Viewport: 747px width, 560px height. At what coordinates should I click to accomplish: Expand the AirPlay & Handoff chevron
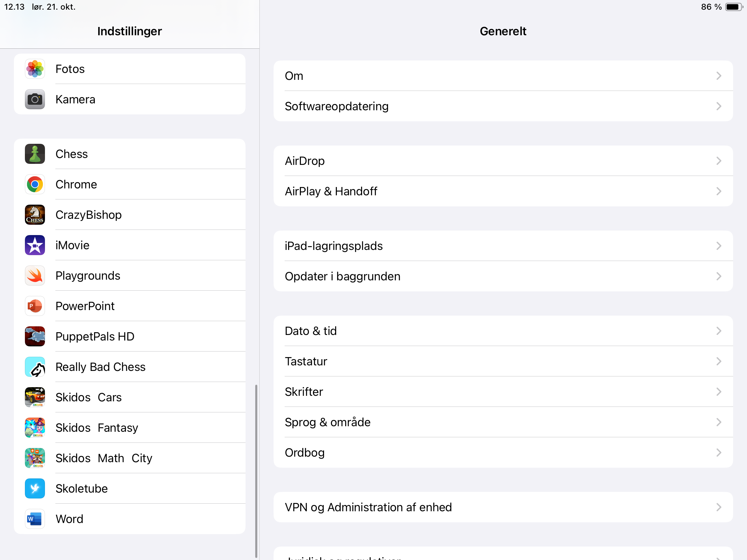pyautogui.click(x=719, y=191)
